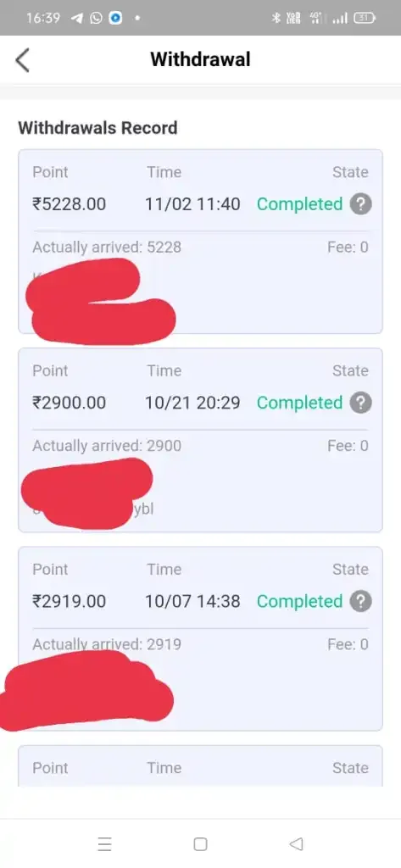Open the ₹2900.00 withdrawal record card
Screen dimensions: 401x868
coord(200,440)
